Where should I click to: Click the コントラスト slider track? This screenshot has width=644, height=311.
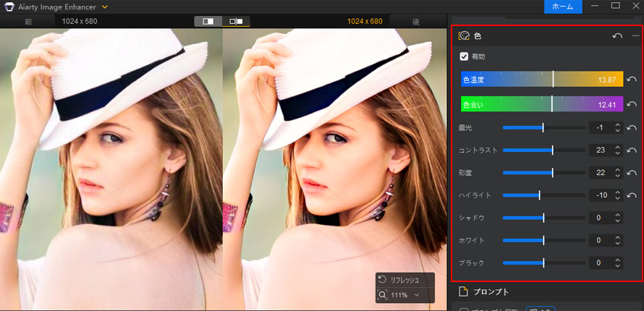click(x=544, y=150)
